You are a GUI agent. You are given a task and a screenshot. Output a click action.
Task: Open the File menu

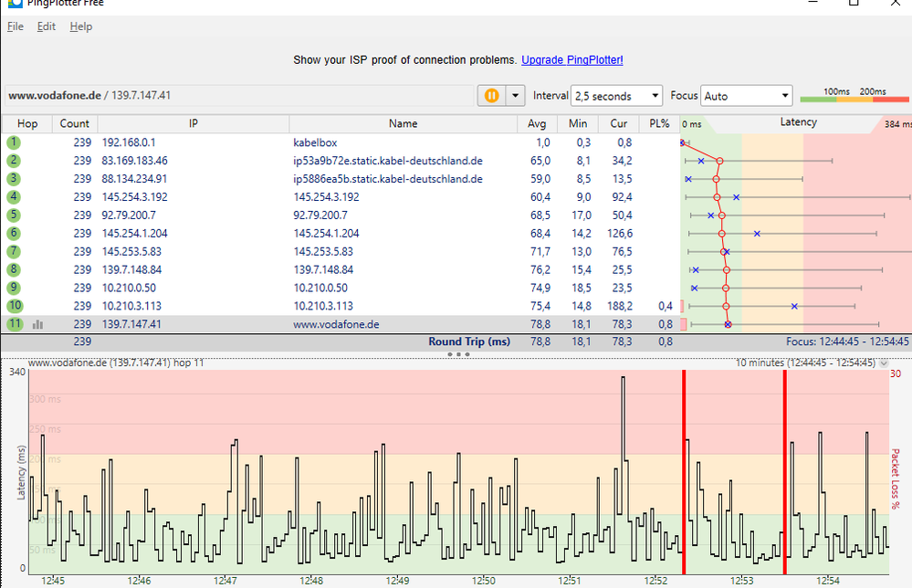tap(16, 26)
